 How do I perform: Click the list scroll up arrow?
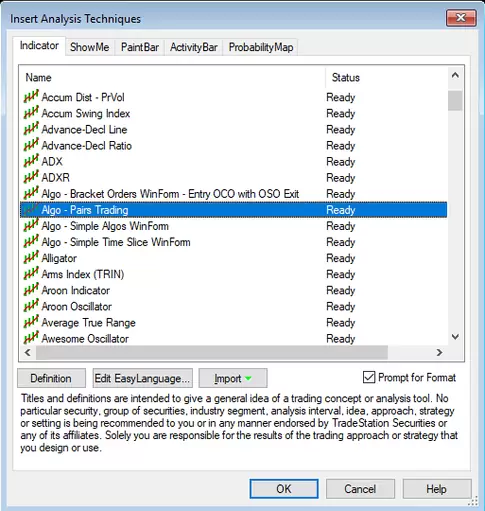(x=455, y=75)
